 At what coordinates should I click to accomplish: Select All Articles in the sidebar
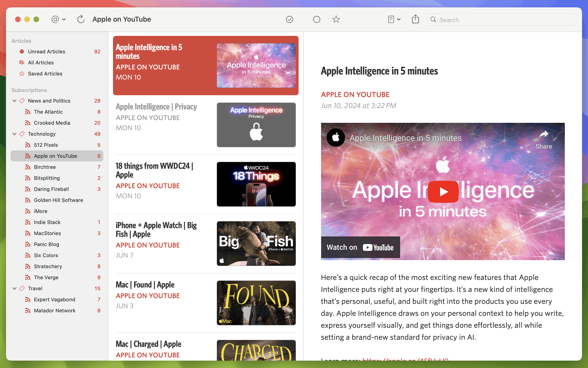point(57,63)
